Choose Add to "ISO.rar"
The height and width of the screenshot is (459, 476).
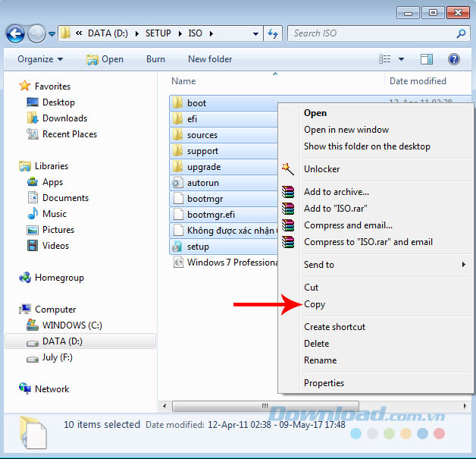(x=336, y=209)
